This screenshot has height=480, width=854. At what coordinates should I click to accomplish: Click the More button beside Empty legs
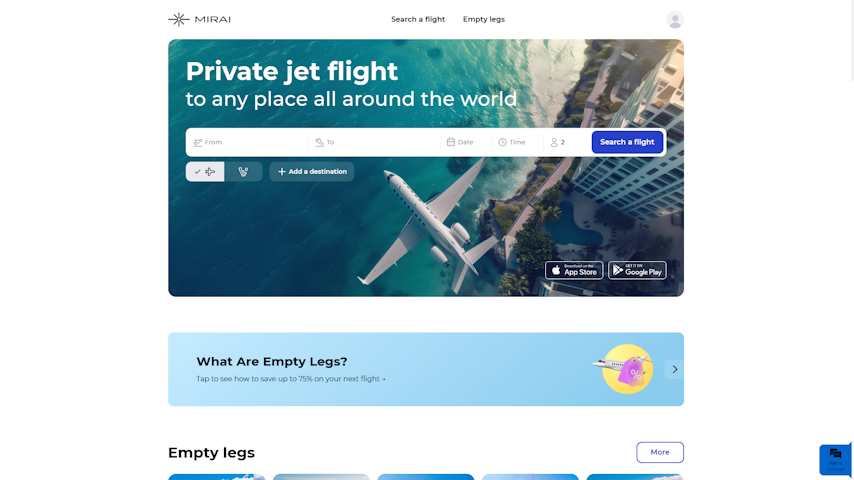tap(660, 452)
